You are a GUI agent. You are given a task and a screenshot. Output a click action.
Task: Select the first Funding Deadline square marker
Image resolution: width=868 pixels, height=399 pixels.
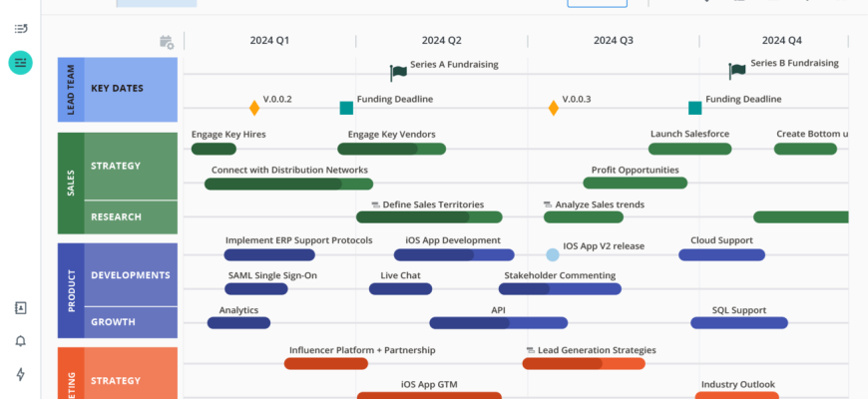346,108
